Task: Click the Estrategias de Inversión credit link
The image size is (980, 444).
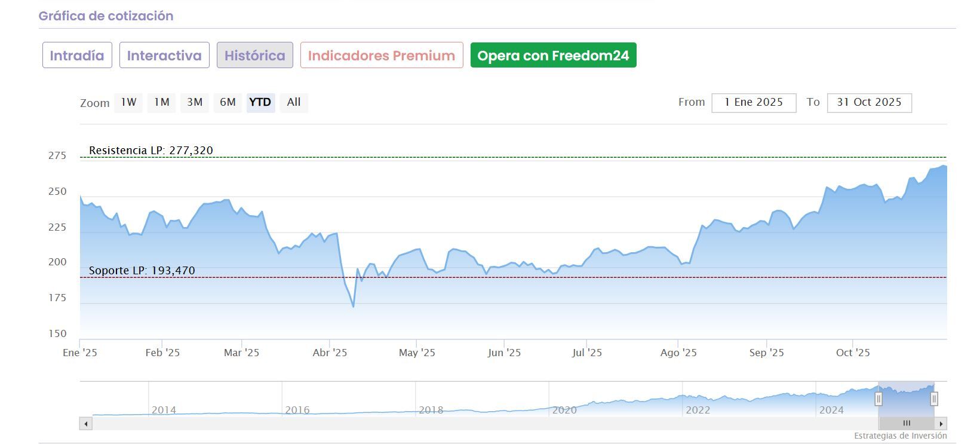Action: click(x=900, y=436)
